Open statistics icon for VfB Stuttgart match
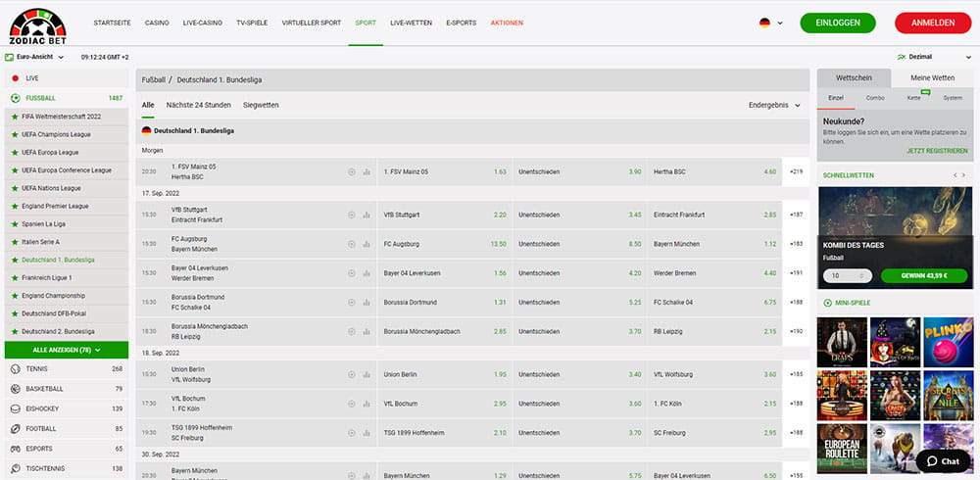 click(x=367, y=215)
